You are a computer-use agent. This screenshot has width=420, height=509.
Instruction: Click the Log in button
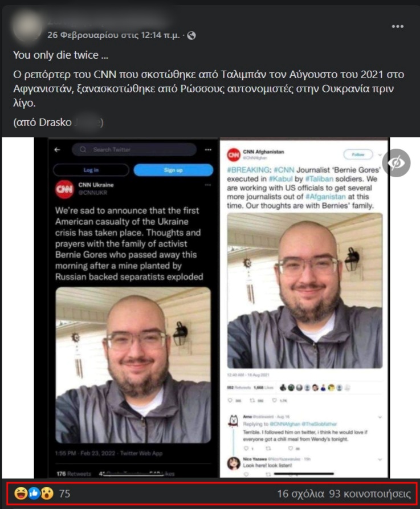(91, 170)
